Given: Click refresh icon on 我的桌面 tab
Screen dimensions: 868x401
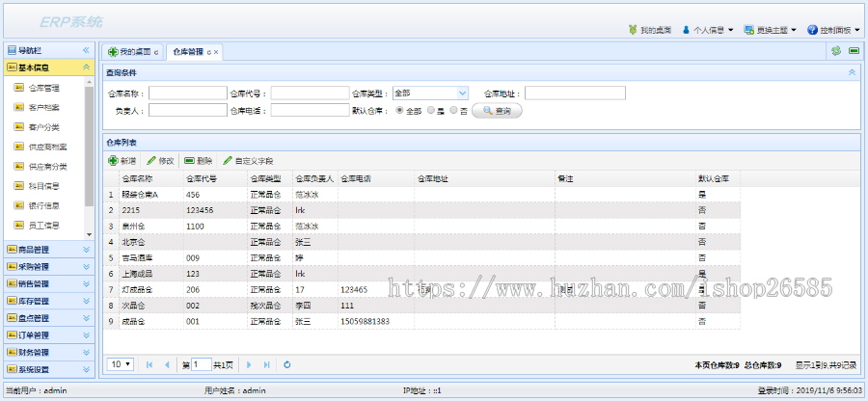Looking at the screenshot, I should coord(156,53).
